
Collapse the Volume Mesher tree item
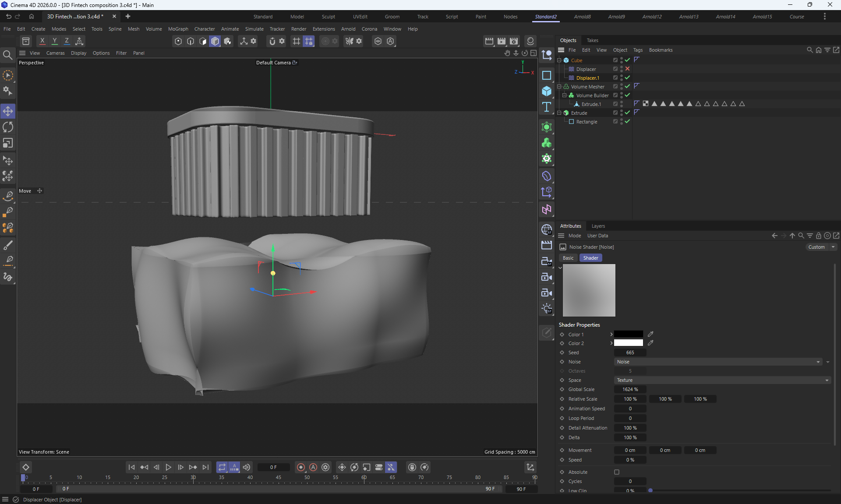(559, 87)
